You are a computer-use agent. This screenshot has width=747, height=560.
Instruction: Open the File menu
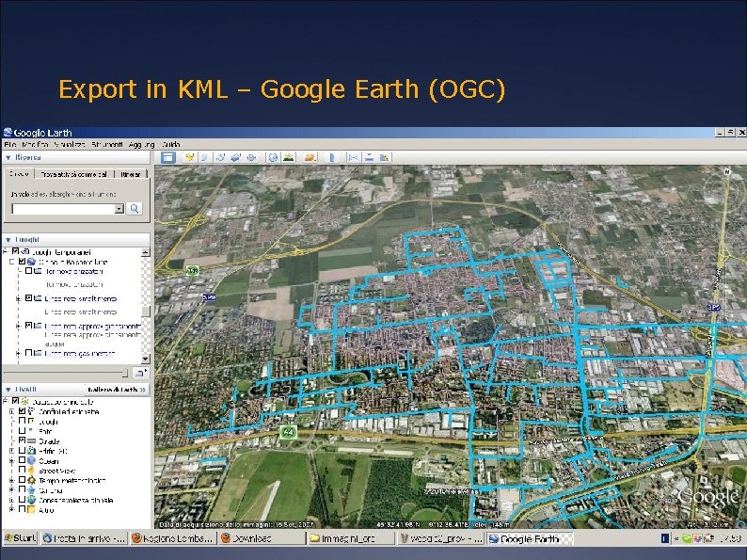10,144
